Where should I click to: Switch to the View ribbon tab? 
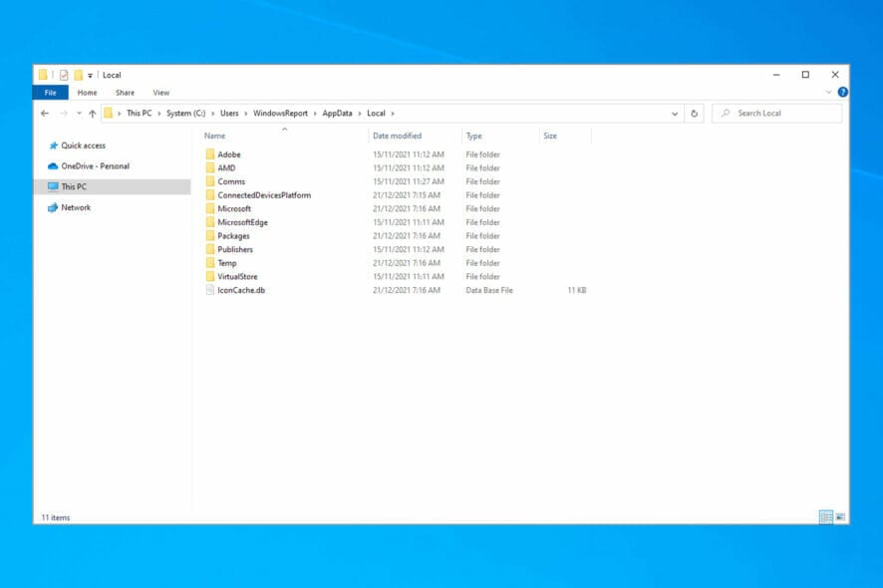tap(160, 93)
